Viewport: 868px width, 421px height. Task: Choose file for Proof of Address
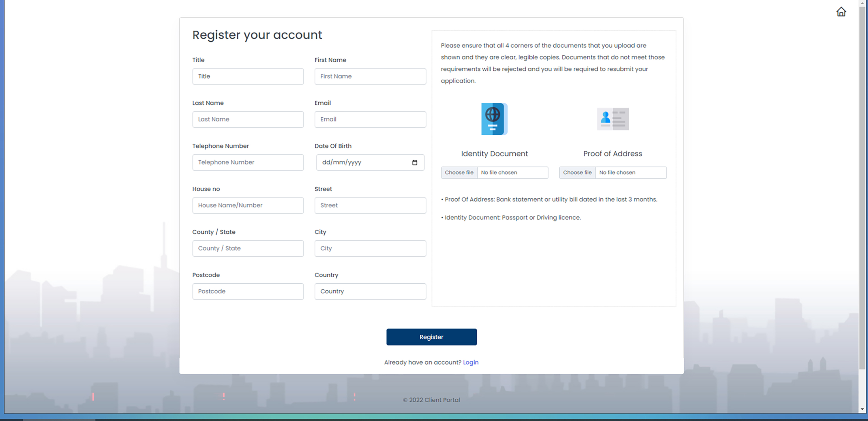click(577, 173)
